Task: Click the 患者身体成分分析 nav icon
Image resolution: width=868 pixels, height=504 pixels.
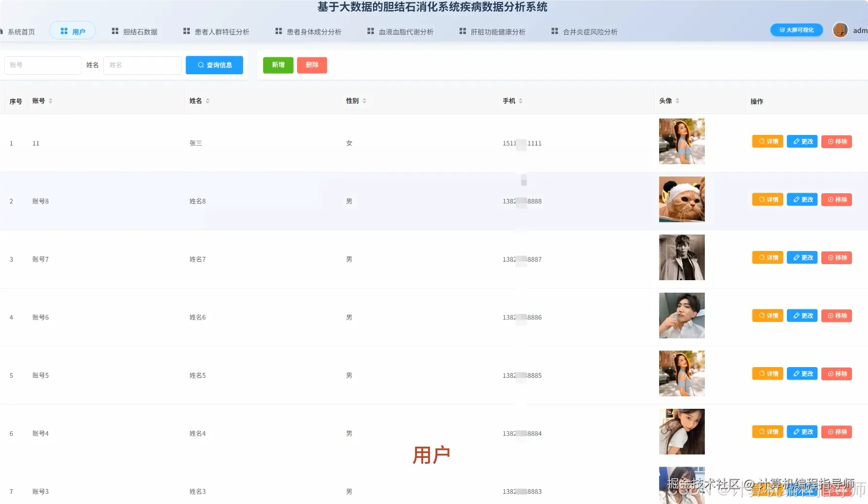Action: point(278,31)
